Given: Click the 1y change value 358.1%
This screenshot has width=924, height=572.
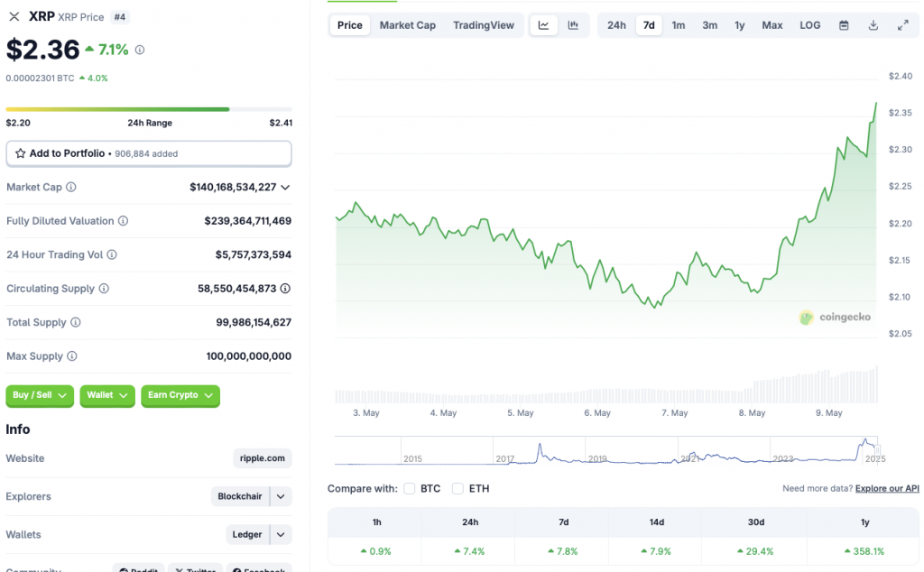Looking at the screenshot, I should point(864,551).
